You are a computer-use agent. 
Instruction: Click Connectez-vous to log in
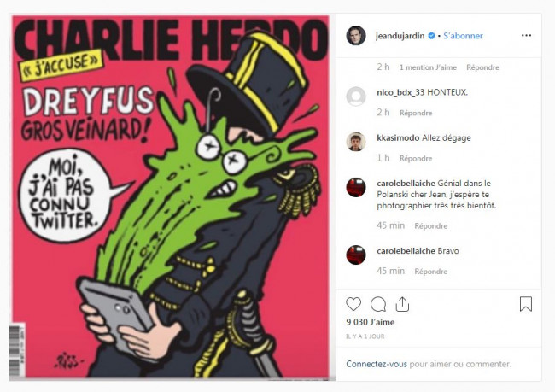point(377,364)
